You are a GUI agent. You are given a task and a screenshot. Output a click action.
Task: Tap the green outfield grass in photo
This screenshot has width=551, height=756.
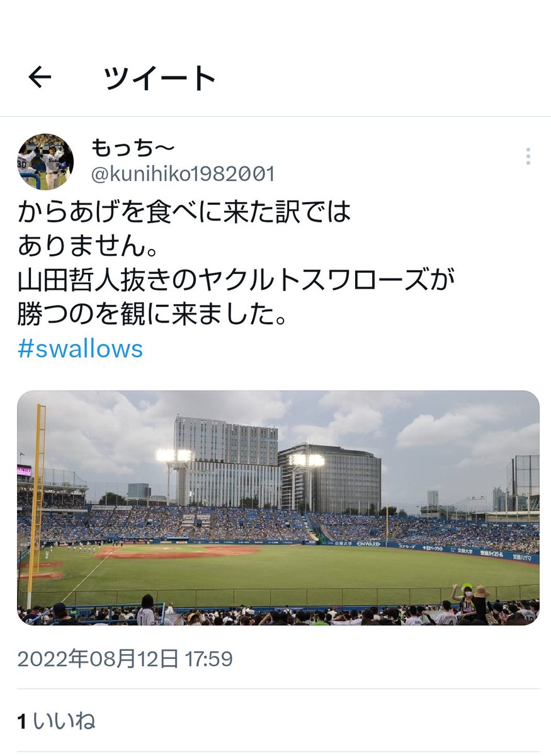302,570
